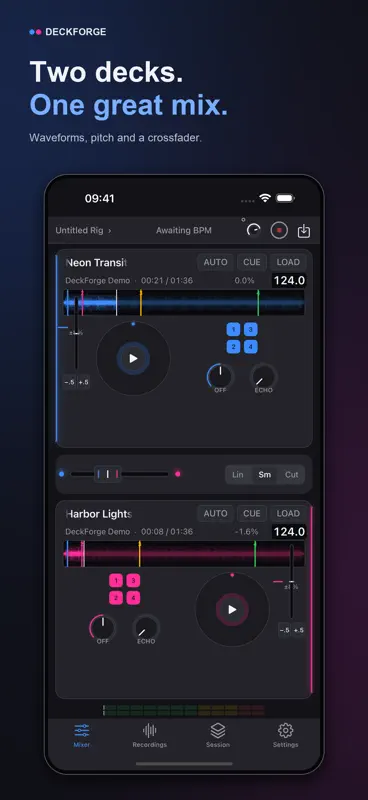Enable AUTO on the Neon Transit deck
The width and height of the screenshot is (368, 800).
tap(215, 262)
